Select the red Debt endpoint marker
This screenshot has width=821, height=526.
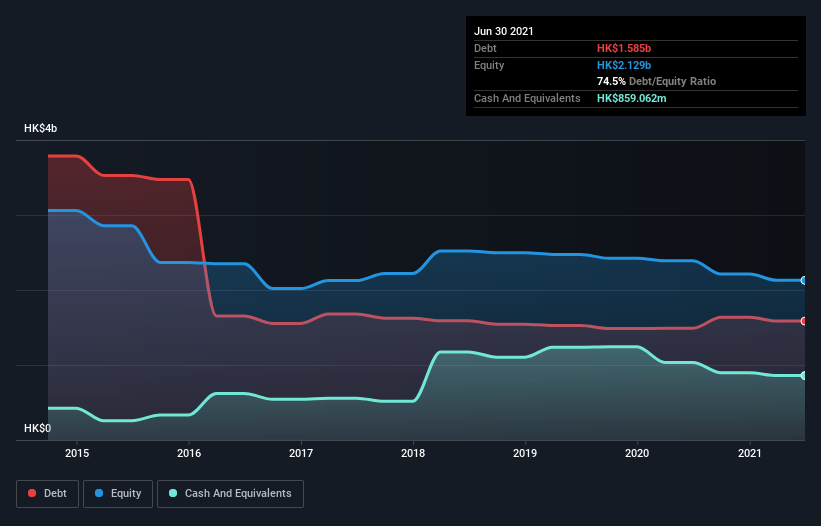pos(804,321)
